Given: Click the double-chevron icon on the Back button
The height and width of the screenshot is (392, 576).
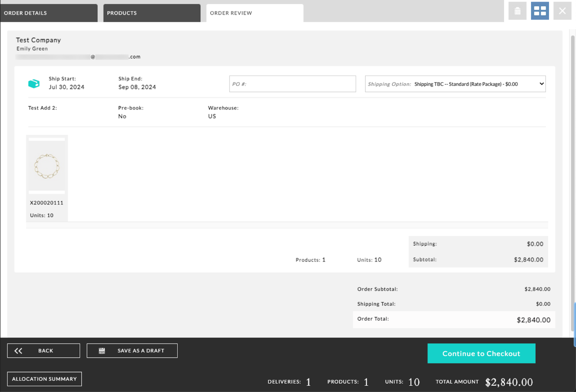Looking at the screenshot, I should tap(18, 350).
